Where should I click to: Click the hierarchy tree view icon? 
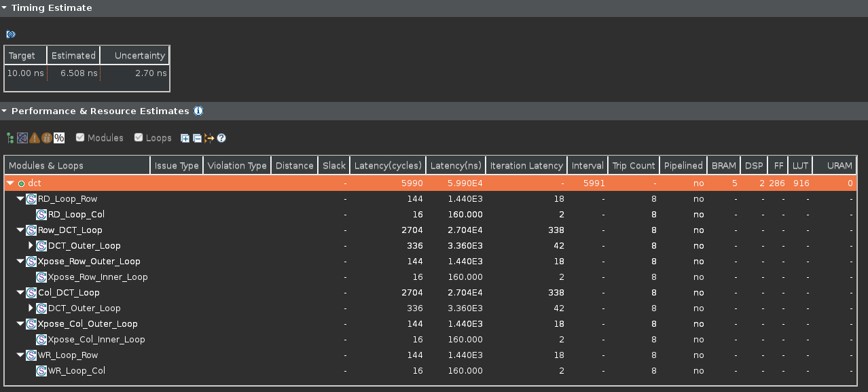click(10, 138)
